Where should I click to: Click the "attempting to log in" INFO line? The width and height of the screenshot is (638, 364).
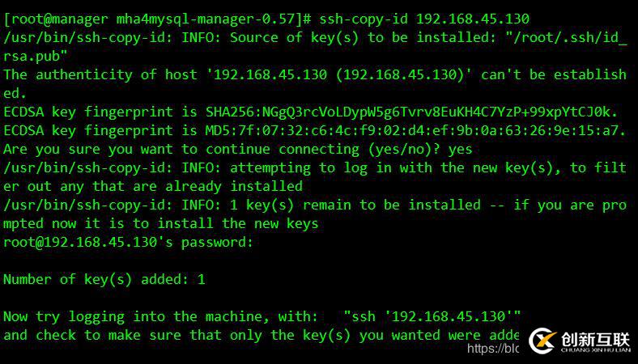(x=314, y=167)
